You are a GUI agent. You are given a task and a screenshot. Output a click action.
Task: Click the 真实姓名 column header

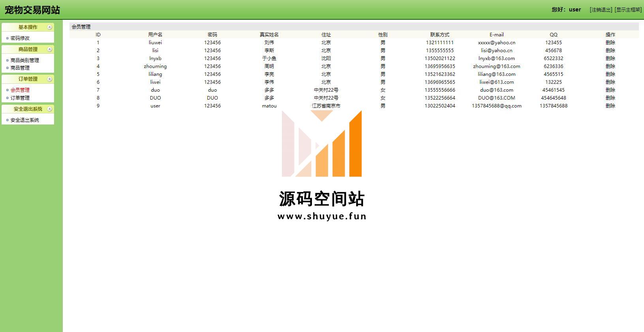pos(269,35)
